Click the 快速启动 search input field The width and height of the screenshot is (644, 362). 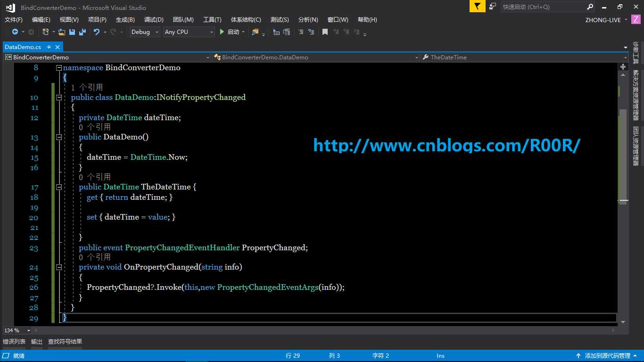(544, 7)
